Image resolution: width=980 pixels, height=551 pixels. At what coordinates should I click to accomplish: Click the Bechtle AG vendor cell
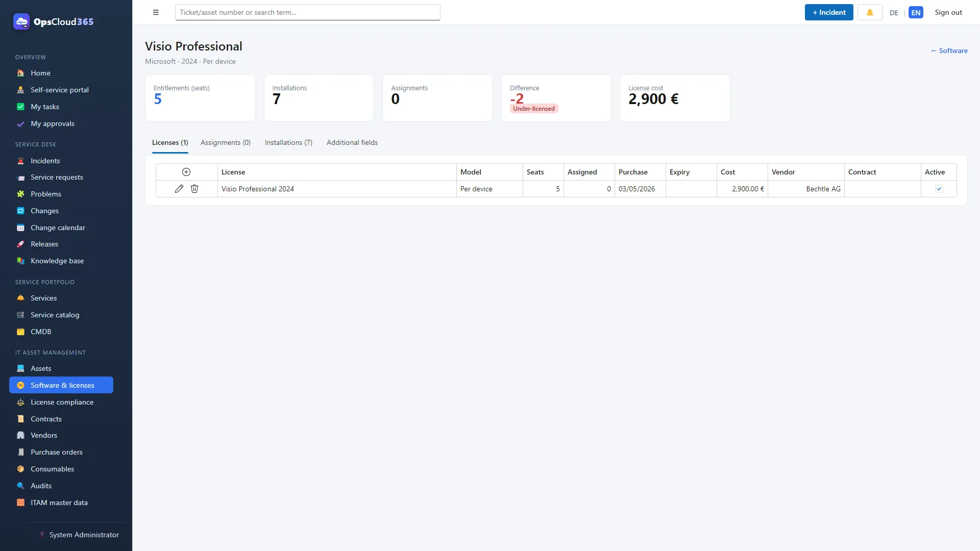[806, 189]
